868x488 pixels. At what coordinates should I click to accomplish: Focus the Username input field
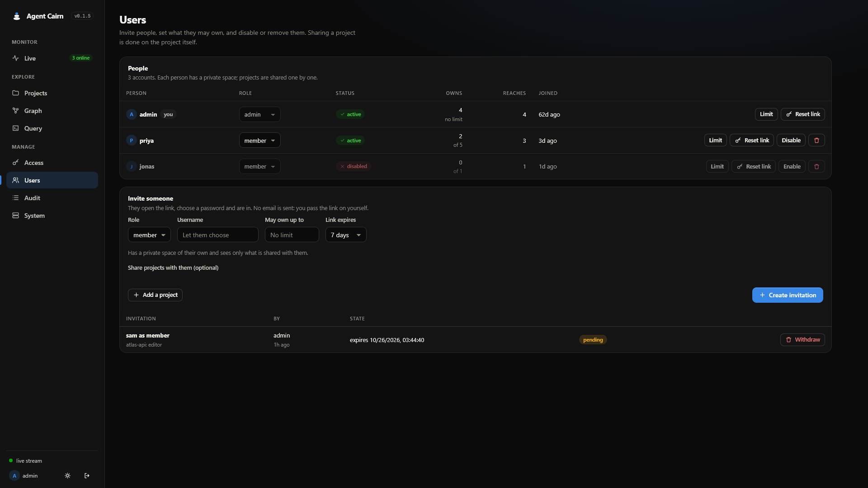[x=218, y=235]
